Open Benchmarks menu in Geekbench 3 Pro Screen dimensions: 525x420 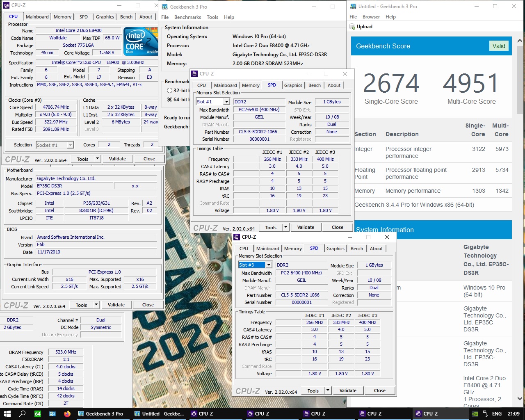(187, 17)
